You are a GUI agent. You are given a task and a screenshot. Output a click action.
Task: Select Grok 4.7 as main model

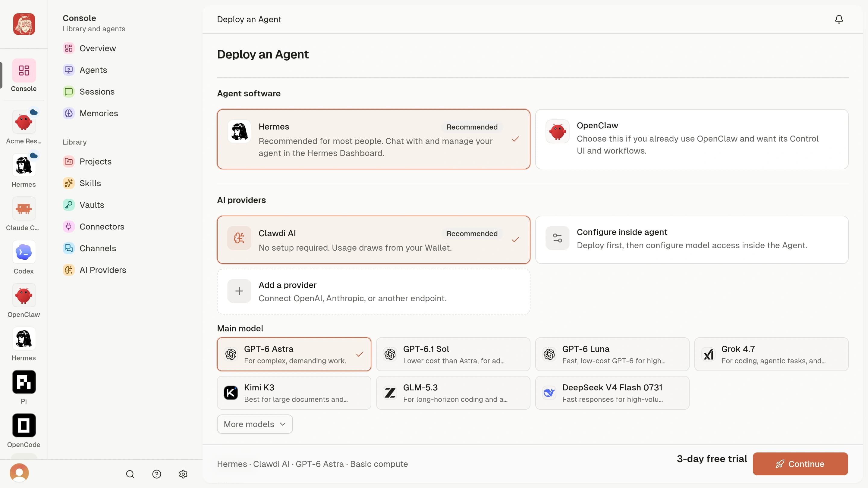(771, 354)
